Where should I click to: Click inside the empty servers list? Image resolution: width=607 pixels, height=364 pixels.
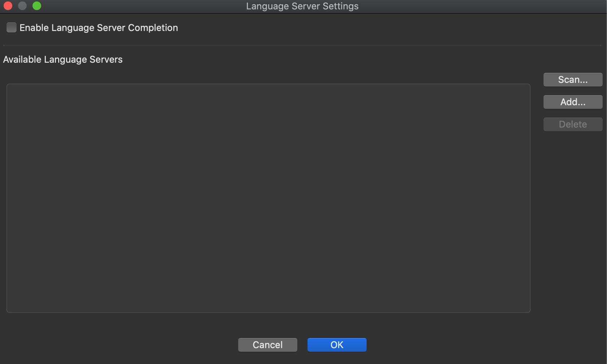(x=268, y=198)
